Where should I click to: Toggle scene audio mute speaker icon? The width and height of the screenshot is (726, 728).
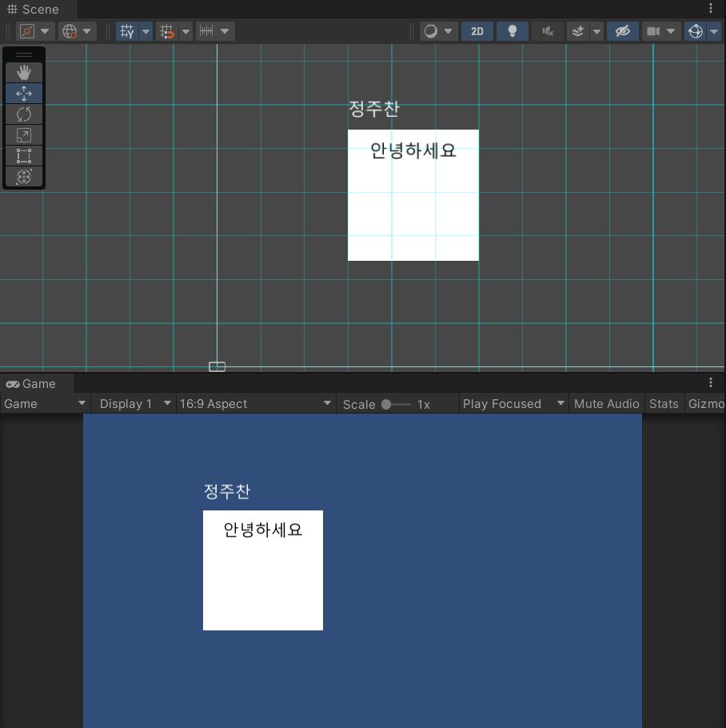[x=548, y=31]
